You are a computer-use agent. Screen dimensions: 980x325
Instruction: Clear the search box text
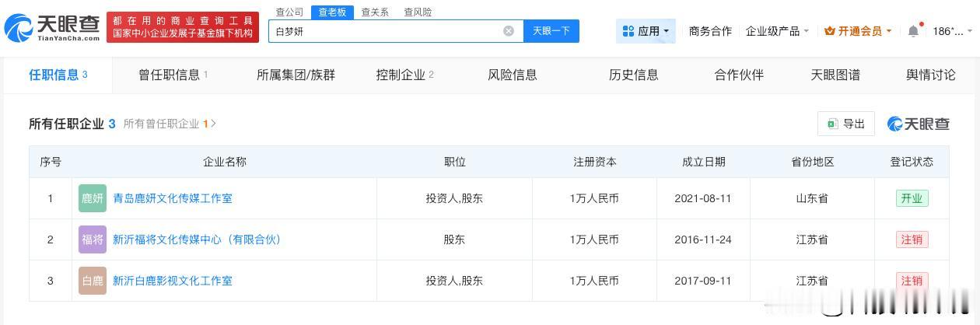(509, 31)
